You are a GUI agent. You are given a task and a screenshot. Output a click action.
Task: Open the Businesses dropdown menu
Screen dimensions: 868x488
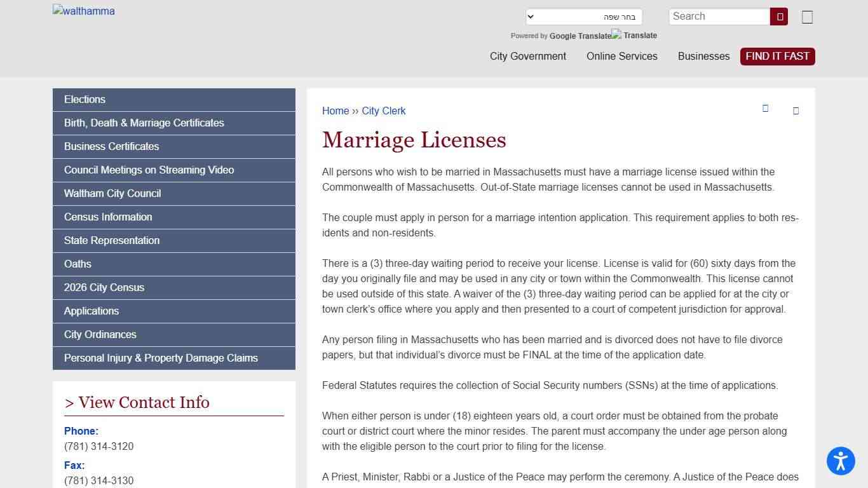(x=703, y=56)
